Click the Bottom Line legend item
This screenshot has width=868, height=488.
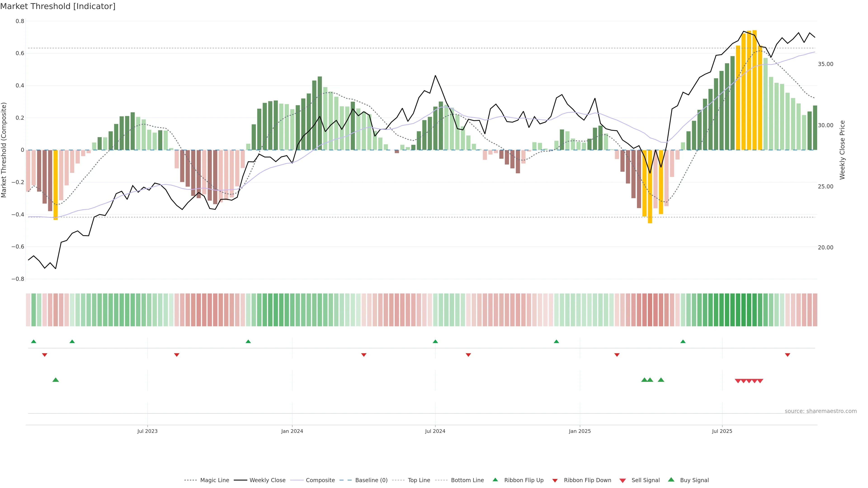coord(467,480)
